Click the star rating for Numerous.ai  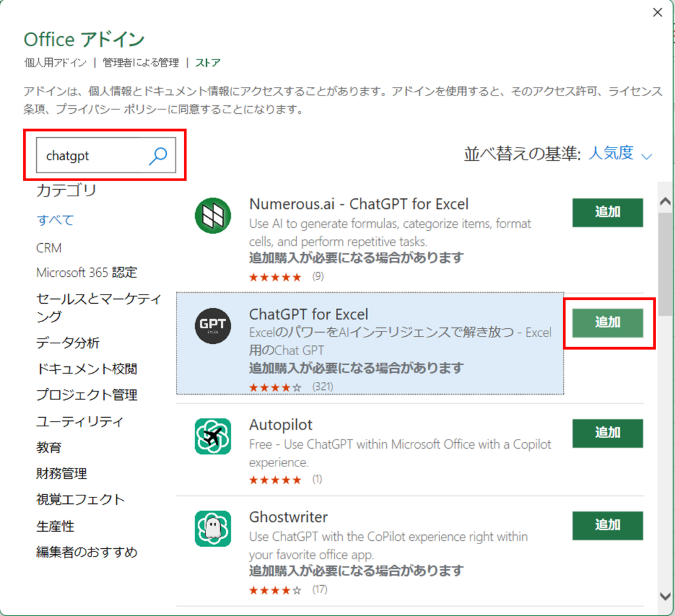coord(276,277)
